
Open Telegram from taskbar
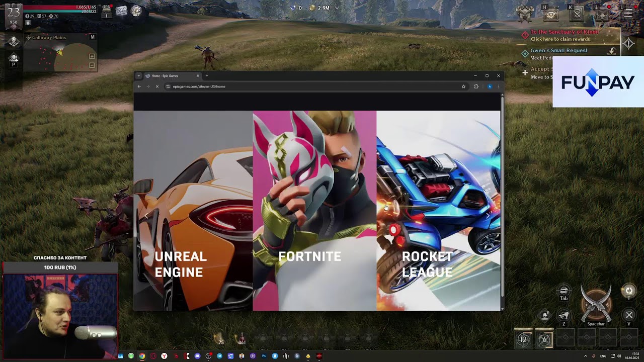tap(219, 356)
